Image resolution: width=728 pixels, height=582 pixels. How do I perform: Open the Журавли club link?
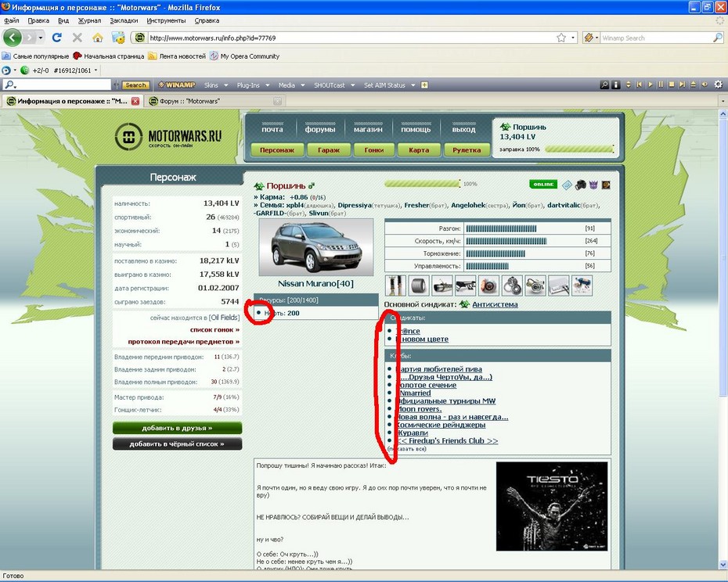click(x=412, y=433)
